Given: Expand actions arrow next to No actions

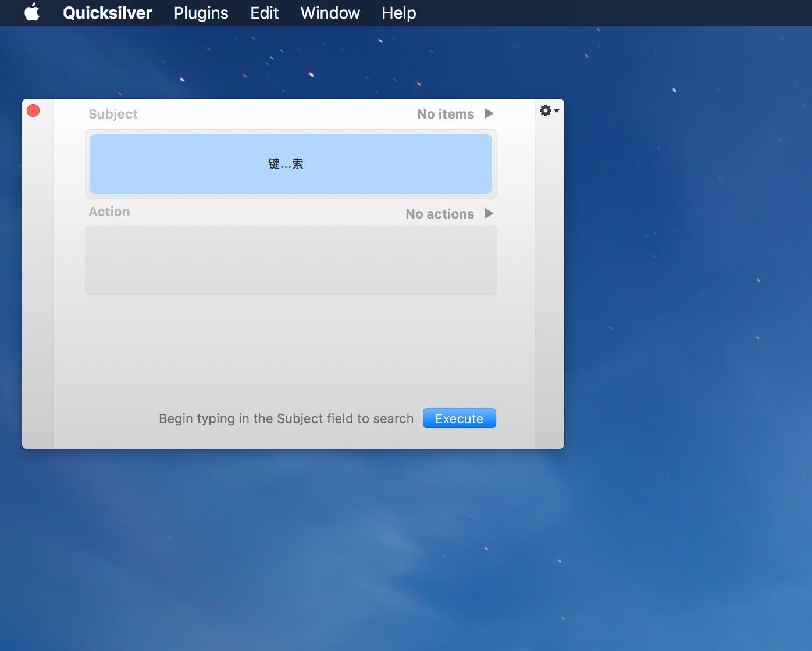Looking at the screenshot, I should (x=489, y=213).
